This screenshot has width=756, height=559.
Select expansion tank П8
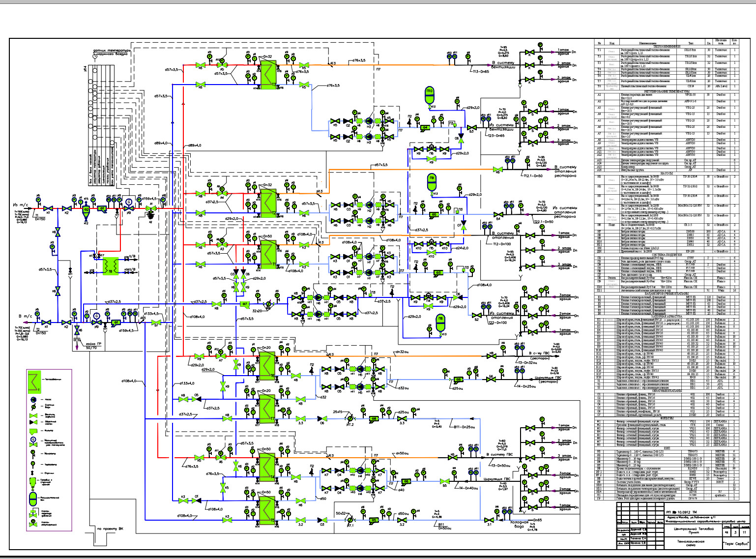coord(440,322)
